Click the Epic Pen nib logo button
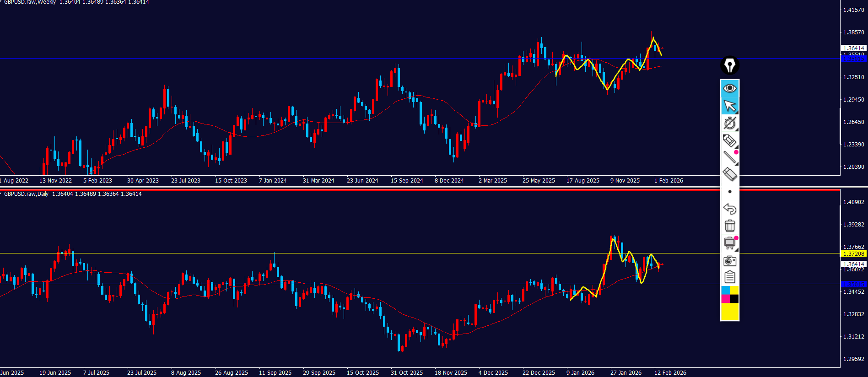 (x=730, y=65)
